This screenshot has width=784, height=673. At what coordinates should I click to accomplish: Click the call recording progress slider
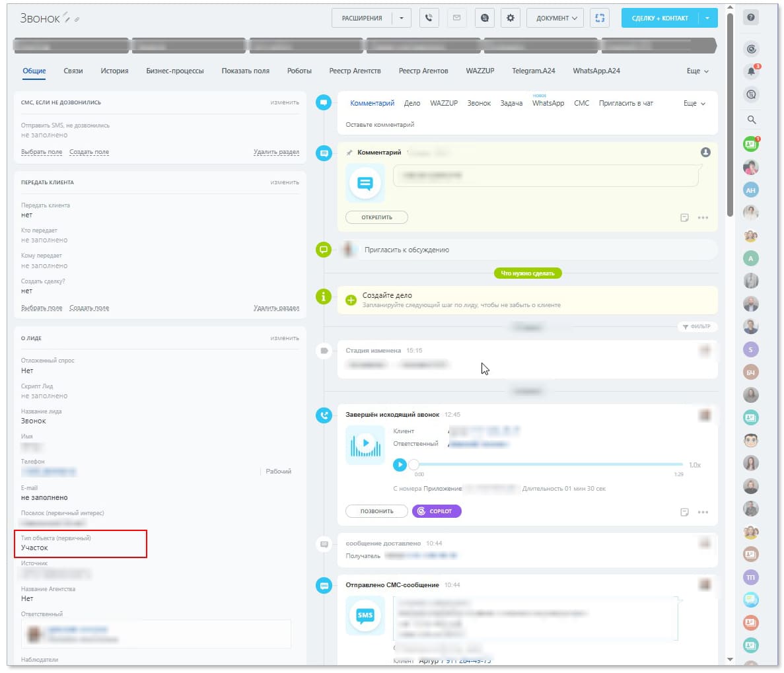pyautogui.click(x=548, y=465)
